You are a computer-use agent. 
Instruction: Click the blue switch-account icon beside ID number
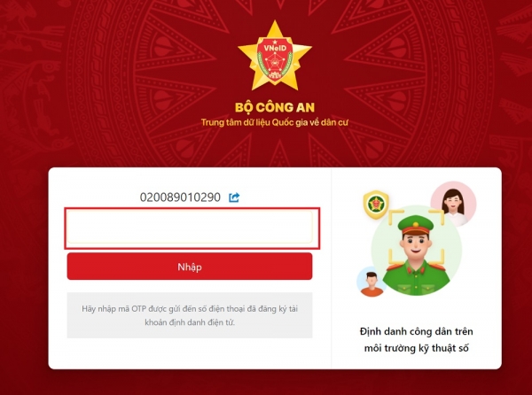coord(234,197)
